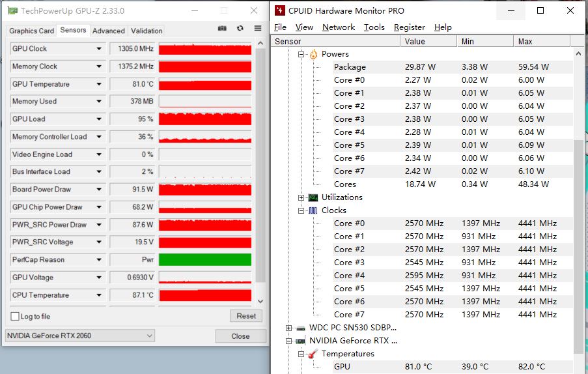Click the GPU-Z screenshot camera icon

tap(222, 28)
